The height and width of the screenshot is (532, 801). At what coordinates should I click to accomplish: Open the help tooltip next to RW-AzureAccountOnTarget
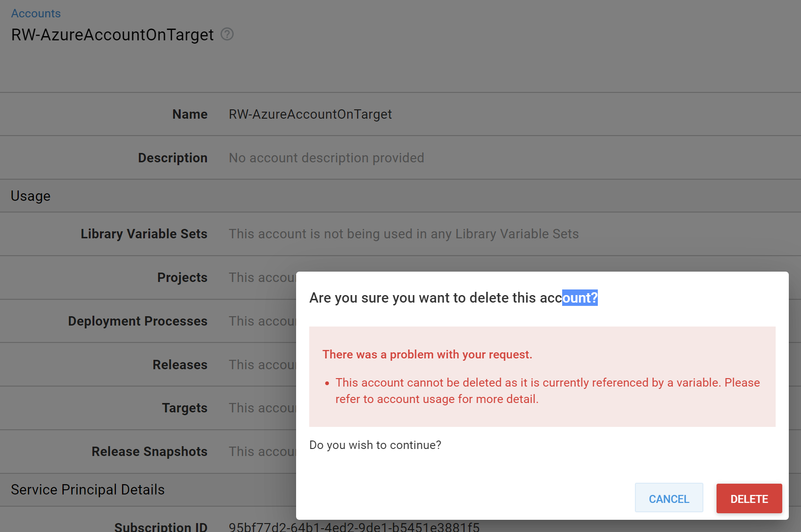[227, 35]
